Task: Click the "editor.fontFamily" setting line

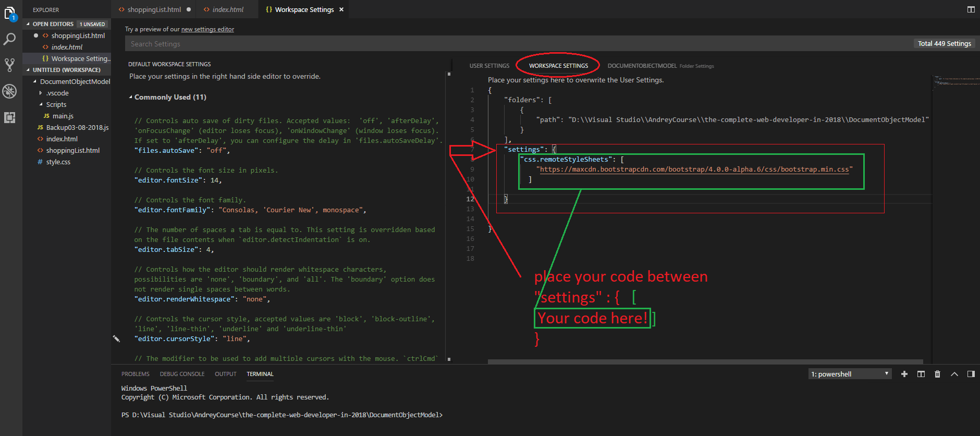Action: point(250,210)
